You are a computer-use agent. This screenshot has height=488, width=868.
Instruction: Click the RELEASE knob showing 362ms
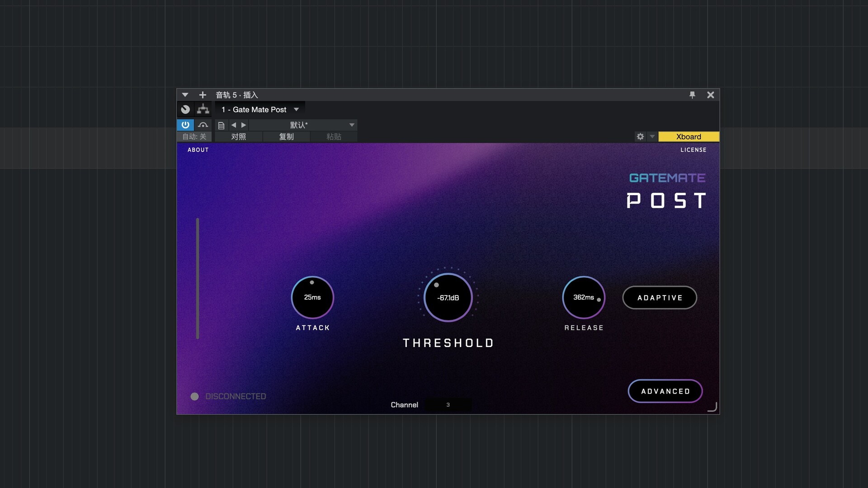point(584,297)
